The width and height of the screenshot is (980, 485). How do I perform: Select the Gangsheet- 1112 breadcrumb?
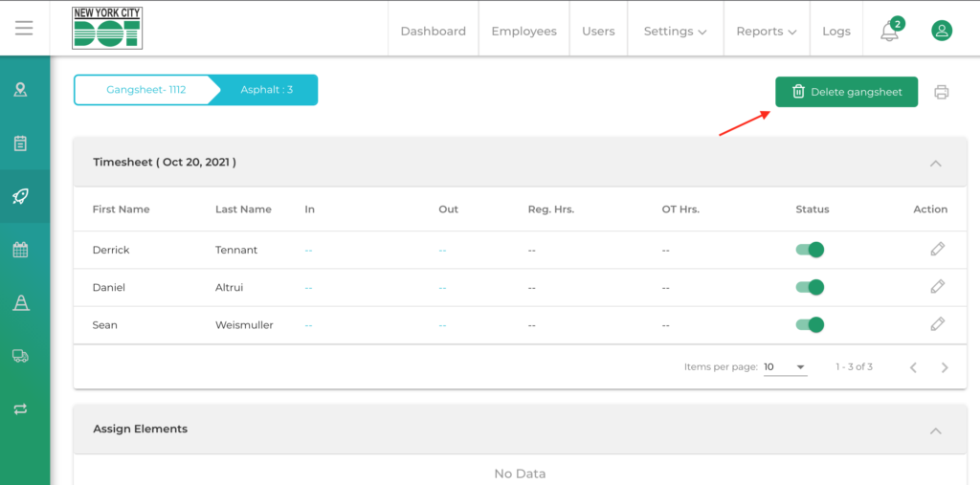pos(145,90)
